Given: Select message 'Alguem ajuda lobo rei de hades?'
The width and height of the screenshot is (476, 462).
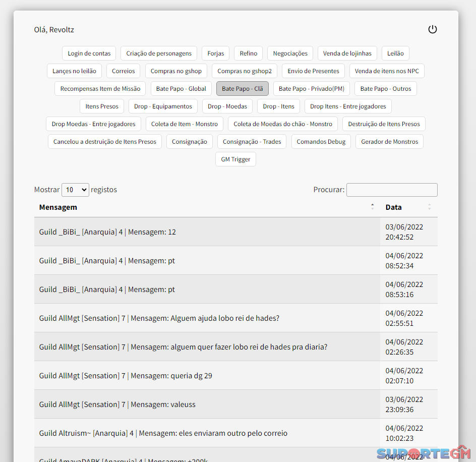Looking at the screenshot, I should tap(236, 318).
